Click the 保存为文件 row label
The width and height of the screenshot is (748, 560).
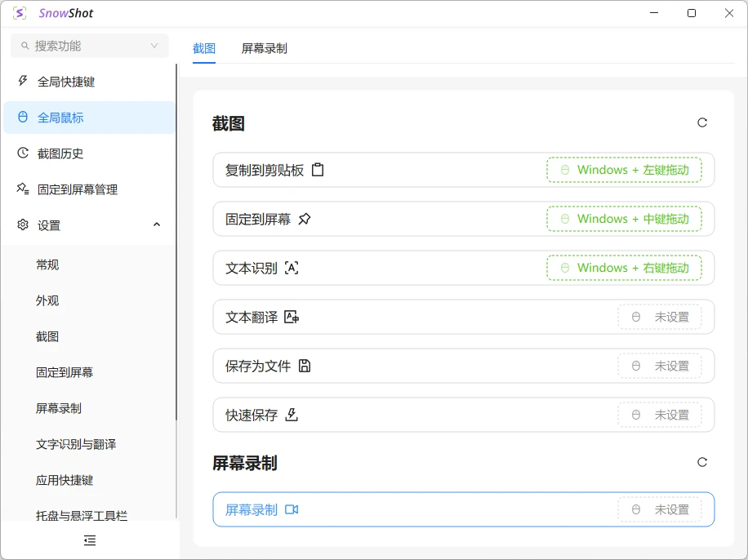258,367
